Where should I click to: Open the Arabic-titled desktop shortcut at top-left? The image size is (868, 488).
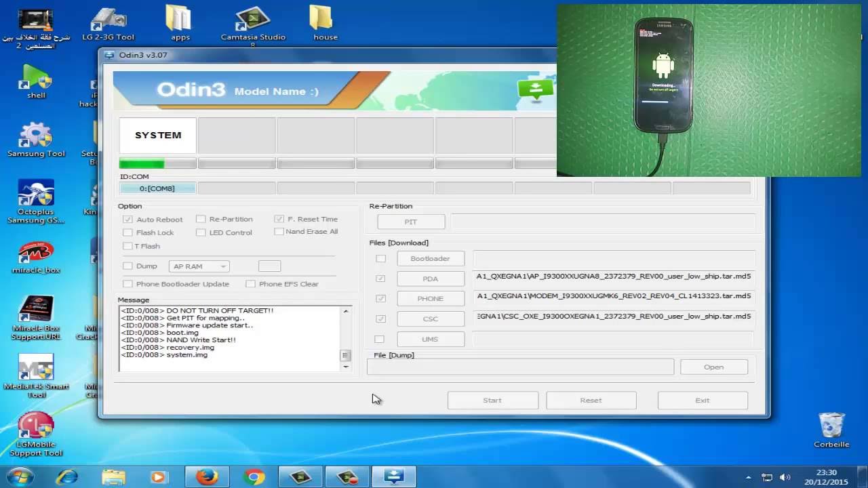point(36,27)
